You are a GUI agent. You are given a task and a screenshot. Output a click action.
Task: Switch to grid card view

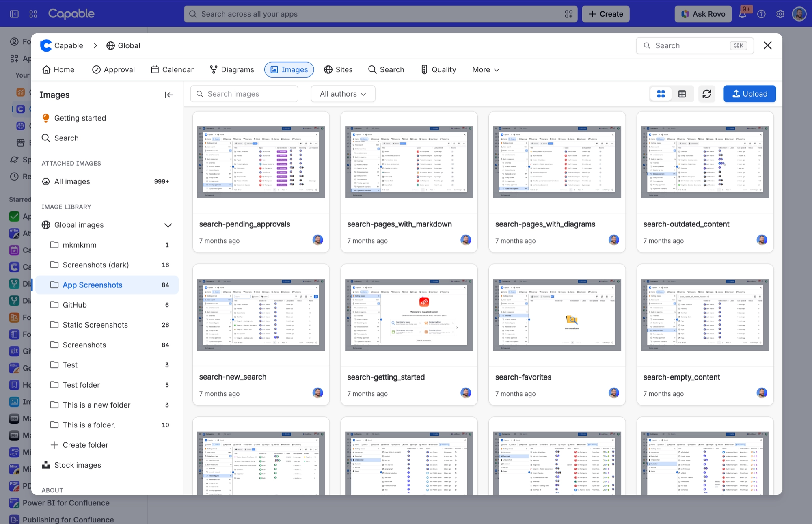click(661, 94)
